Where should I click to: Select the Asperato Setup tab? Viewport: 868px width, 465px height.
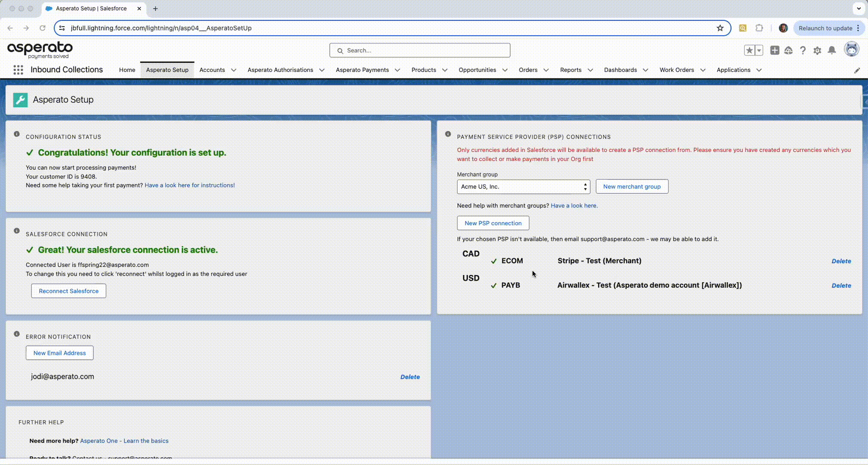click(x=167, y=70)
